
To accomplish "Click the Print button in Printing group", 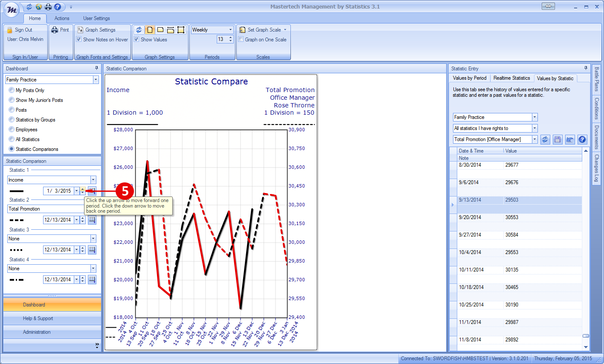I will pos(60,30).
